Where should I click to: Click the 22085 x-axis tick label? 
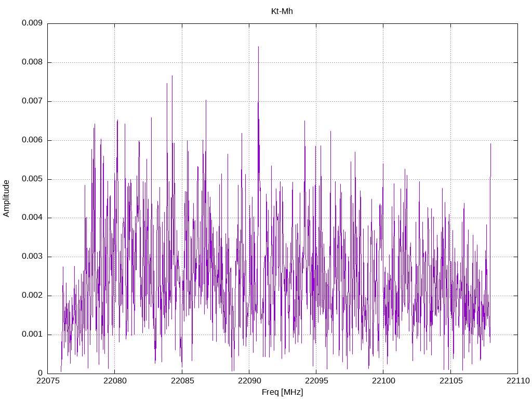click(182, 381)
